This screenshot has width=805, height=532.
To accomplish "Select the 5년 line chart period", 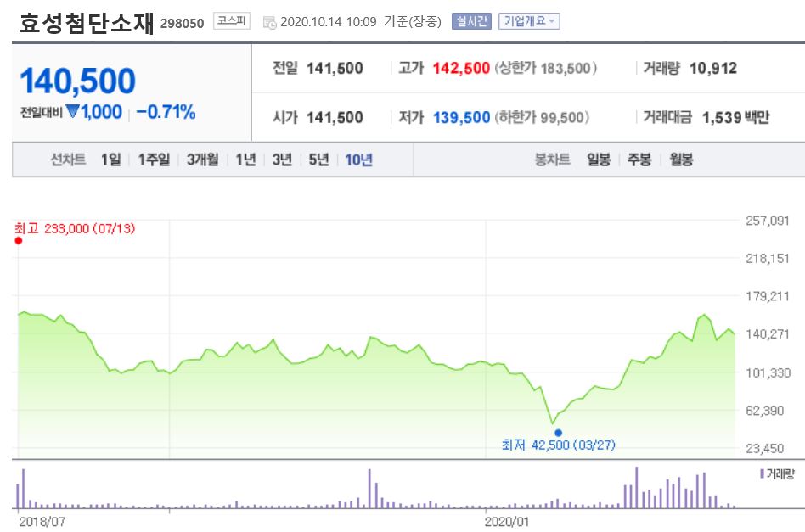I will (x=318, y=160).
